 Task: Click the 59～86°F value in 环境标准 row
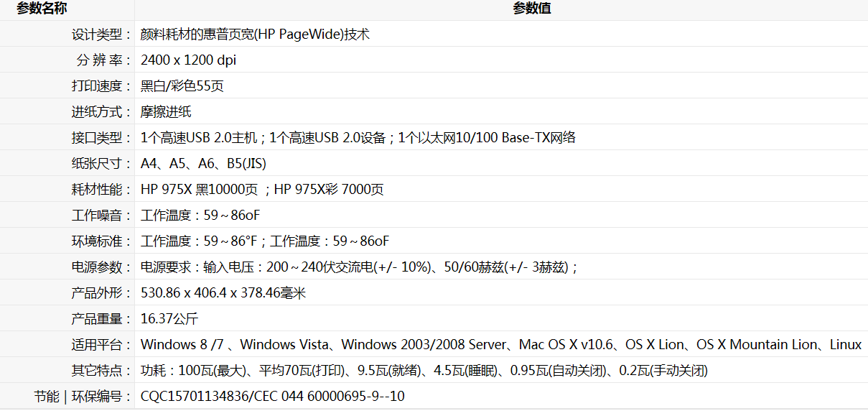(x=265, y=241)
